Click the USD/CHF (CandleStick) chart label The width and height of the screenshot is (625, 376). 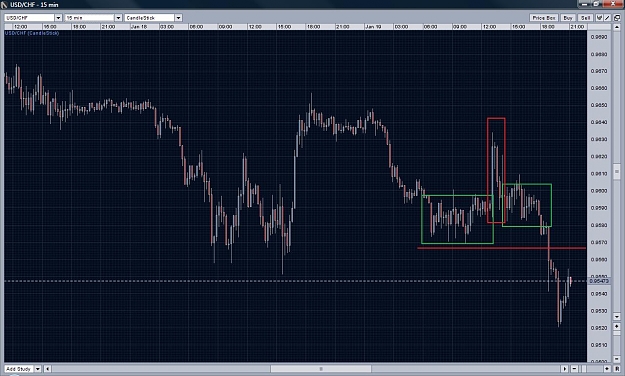32,33
